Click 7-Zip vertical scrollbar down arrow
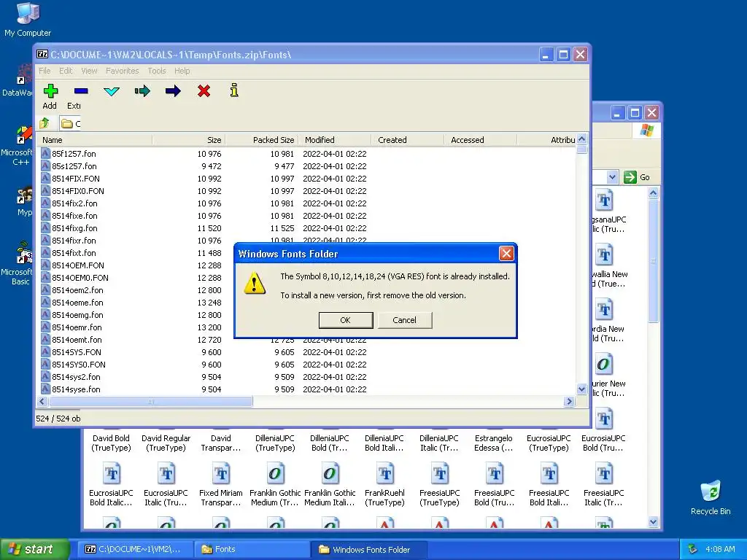Viewport: 747px width, 560px height. [x=581, y=389]
